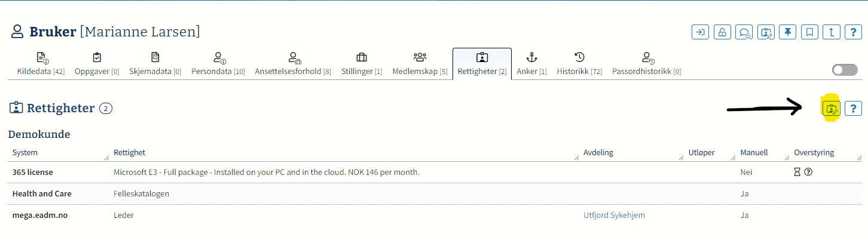868x237 pixels.
Task: Click the padlock unlock icon in toolbar
Action: (722, 32)
